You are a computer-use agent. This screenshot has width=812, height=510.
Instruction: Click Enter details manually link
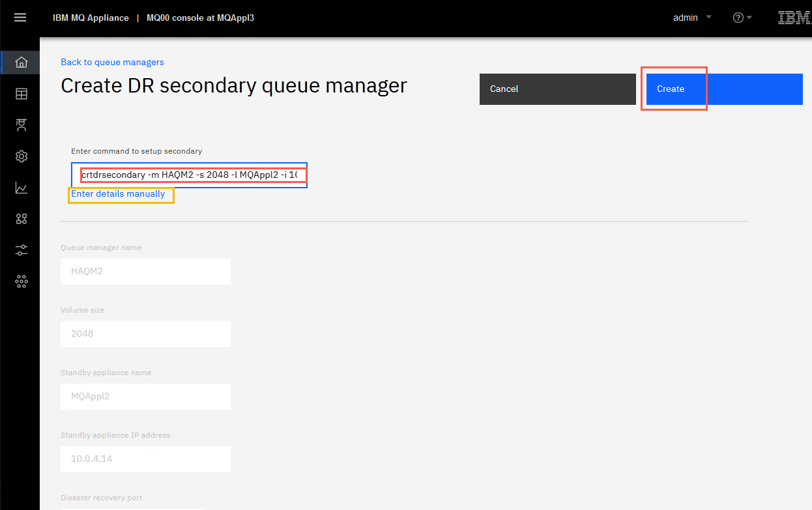(x=118, y=194)
